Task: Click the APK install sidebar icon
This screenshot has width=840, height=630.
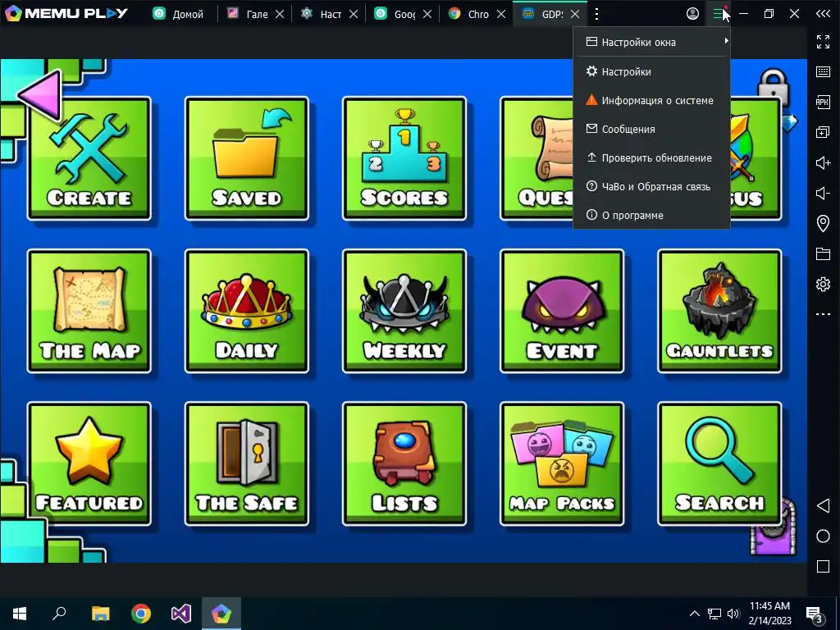Action: (x=823, y=102)
